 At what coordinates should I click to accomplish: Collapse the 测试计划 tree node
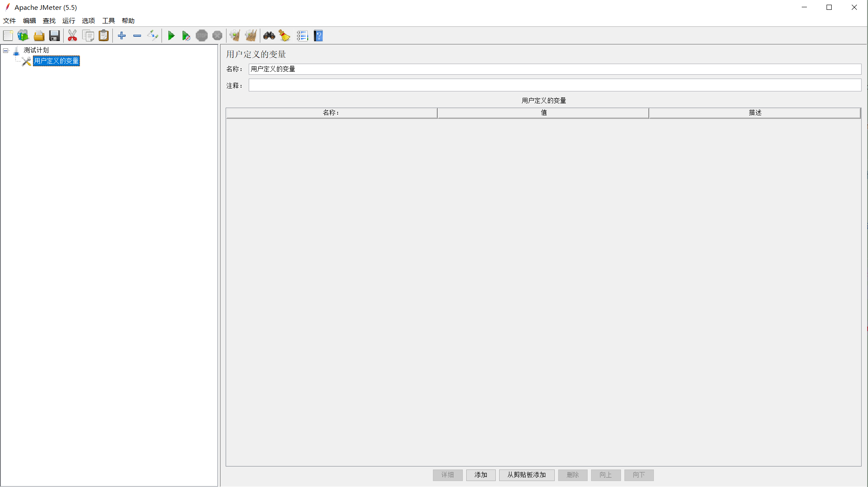(x=6, y=50)
